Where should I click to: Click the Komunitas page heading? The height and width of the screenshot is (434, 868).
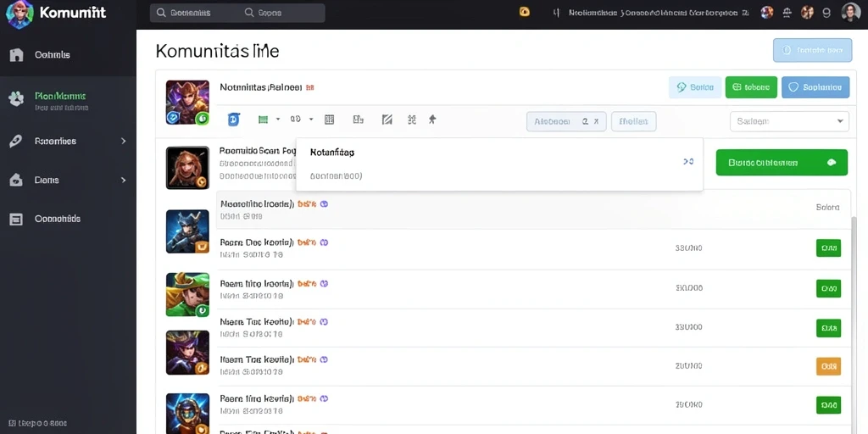[x=217, y=51]
